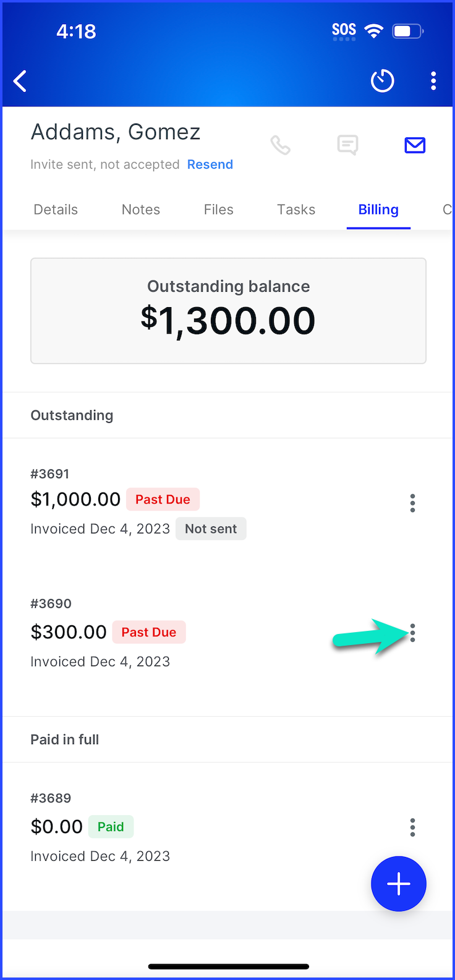
Task: Tap the chat message icon
Action: point(347,145)
